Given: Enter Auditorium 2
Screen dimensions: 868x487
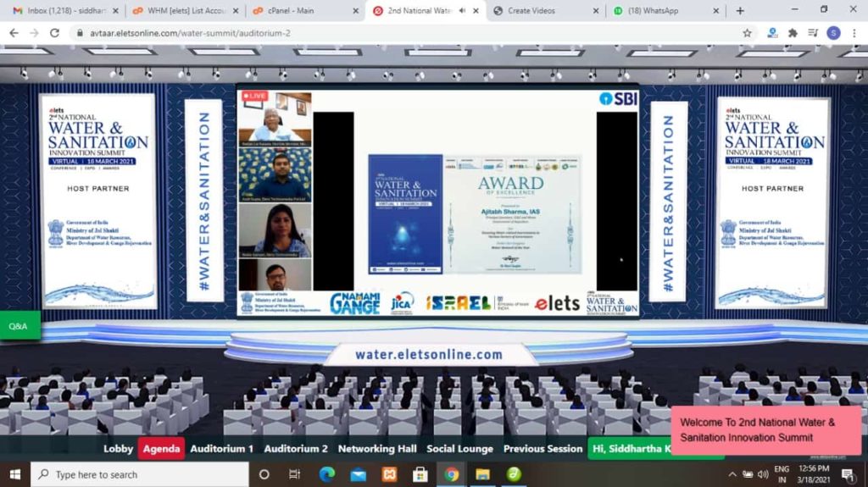Looking at the screenshot, I should 296,449.
